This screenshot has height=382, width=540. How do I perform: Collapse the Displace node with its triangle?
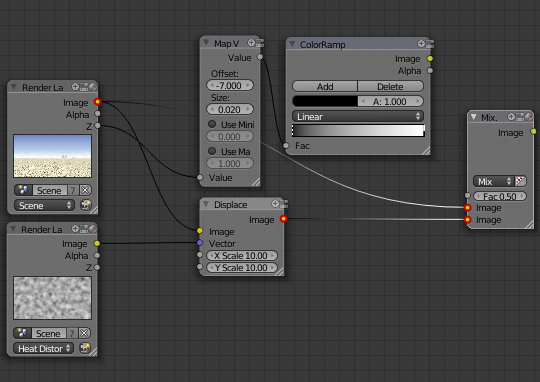point(206,204)
